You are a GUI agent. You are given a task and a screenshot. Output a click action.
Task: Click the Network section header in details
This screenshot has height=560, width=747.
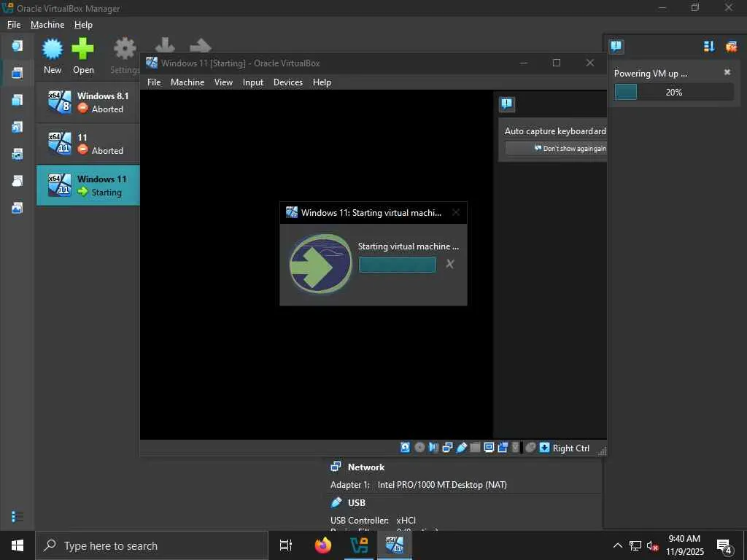(x=365, y=467)
